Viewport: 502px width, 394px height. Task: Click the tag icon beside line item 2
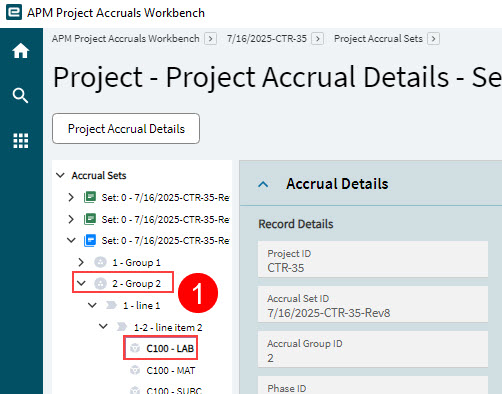(x=122, y=327)
